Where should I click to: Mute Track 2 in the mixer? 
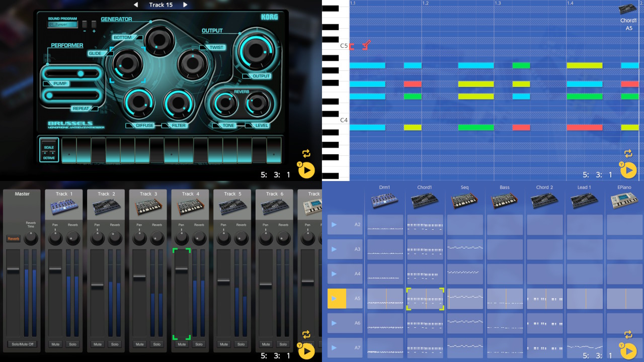[98, 344]
